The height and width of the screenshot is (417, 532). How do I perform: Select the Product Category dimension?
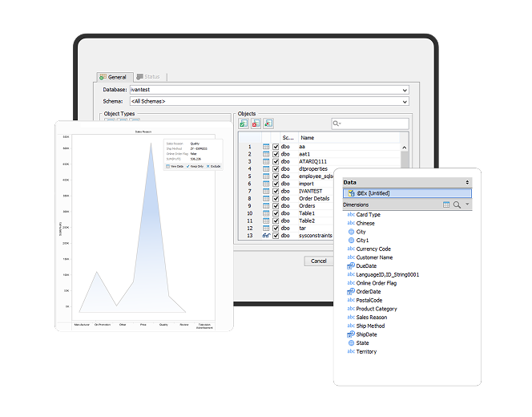(x=377, y=309)
